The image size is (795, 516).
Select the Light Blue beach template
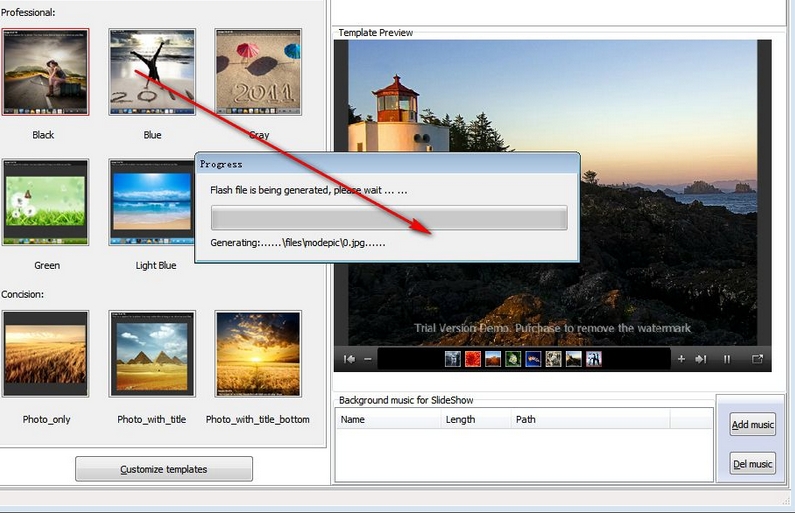pos(152,201)
